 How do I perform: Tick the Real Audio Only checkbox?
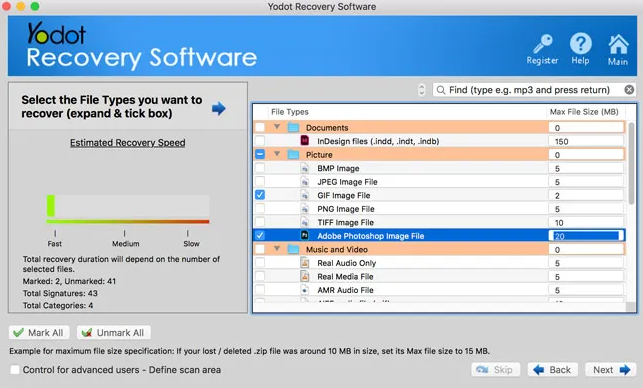[260, 262]
